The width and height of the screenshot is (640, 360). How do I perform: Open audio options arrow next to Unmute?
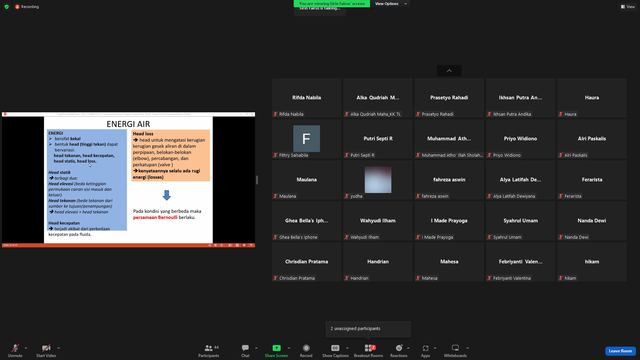[26, 348]
